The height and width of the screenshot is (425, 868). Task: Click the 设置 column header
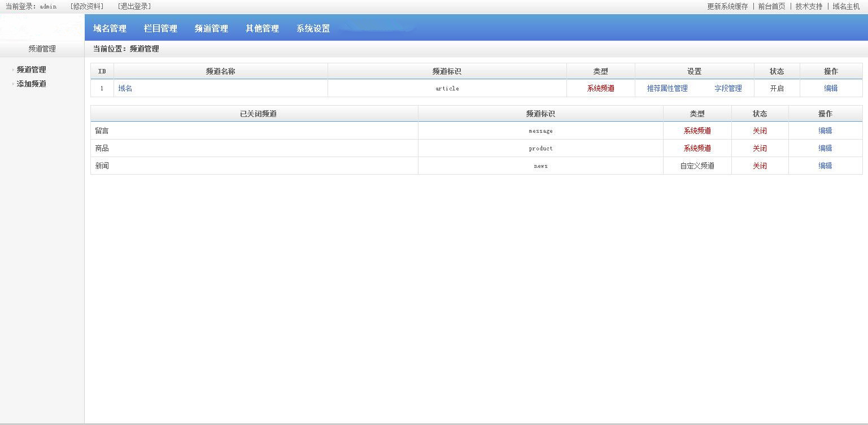(x=695, y=71)
